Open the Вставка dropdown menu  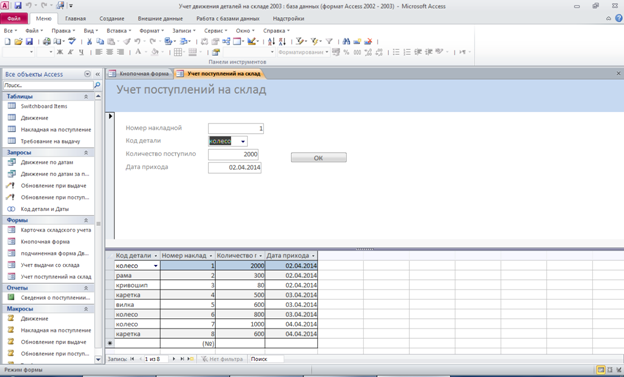click(x=118, y=30)
